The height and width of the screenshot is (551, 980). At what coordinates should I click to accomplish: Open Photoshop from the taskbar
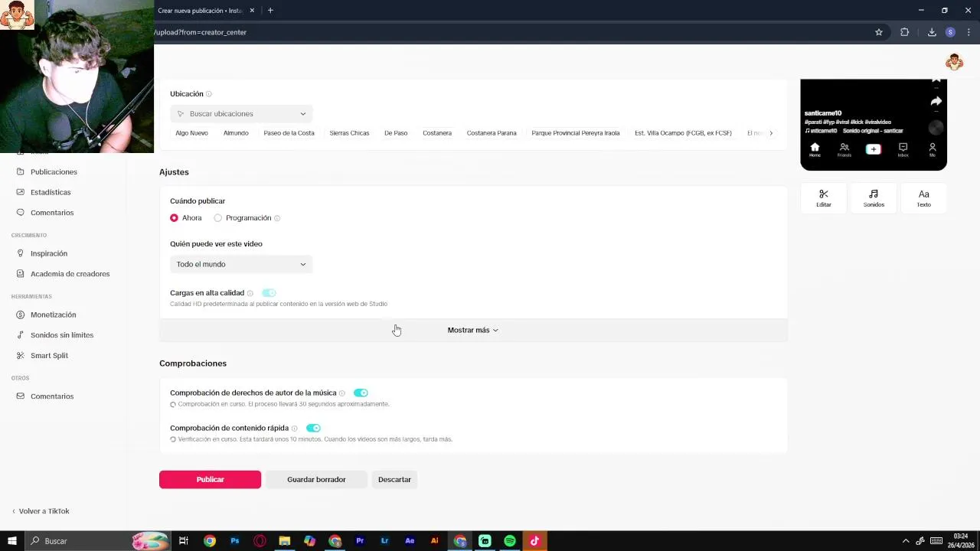[x=235, y=541]
